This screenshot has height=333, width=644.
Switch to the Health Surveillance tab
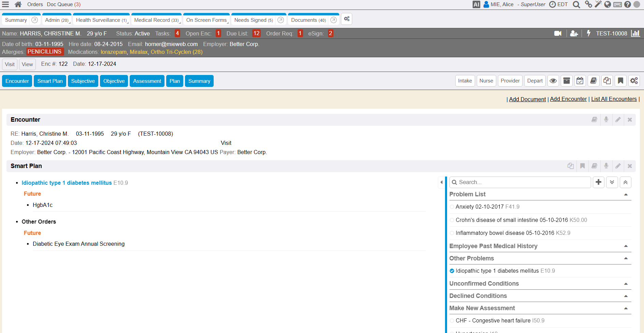(x=101, y=20)
